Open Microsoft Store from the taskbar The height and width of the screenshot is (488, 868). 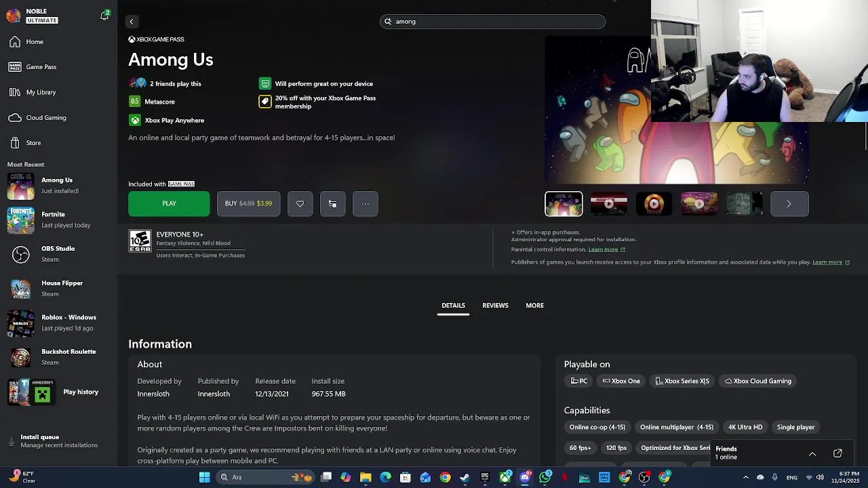pos(406,478)
